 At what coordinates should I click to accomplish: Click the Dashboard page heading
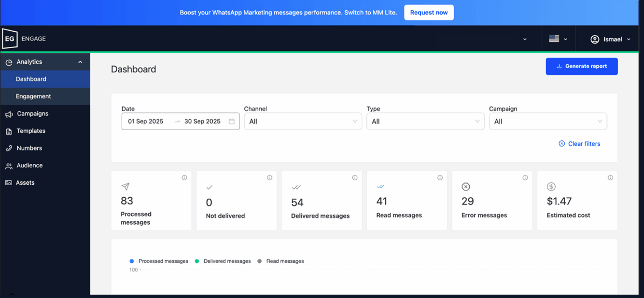(134, 69)
